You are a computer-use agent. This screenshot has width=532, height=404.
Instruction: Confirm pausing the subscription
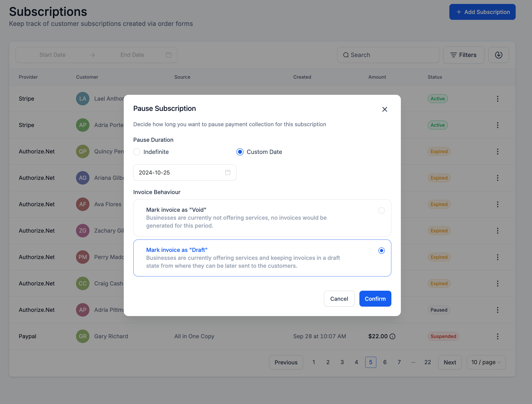pyautogui.click(x=375, y=299)
